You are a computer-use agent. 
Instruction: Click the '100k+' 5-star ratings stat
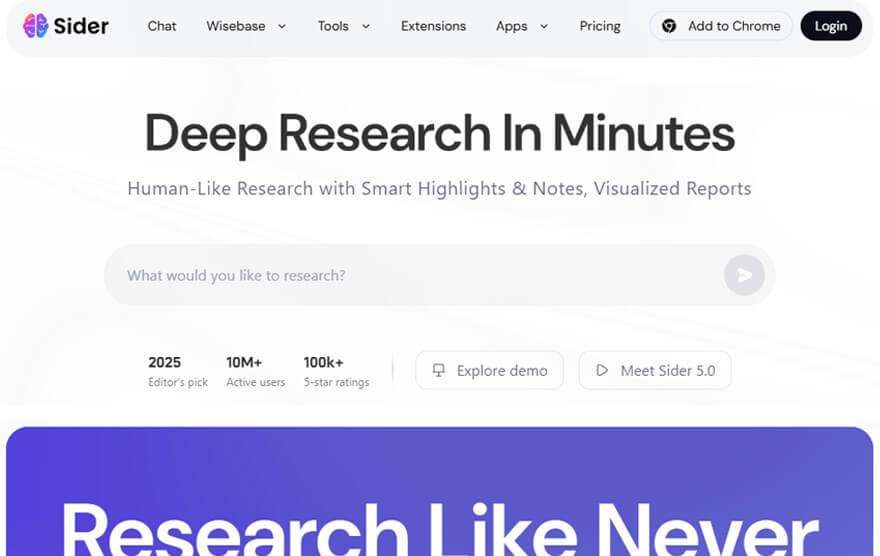tap(336, 371)
